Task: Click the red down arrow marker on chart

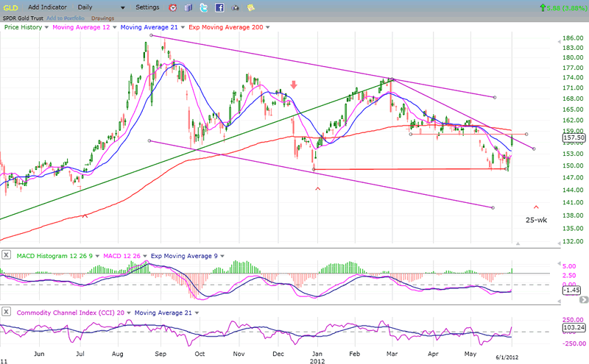Action: pos(294,85)
